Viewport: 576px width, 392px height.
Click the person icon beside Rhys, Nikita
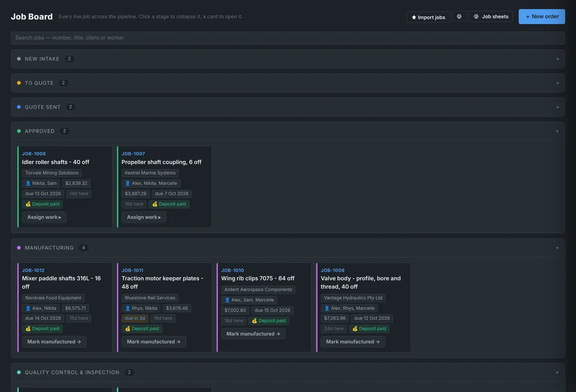click(128, 308)
